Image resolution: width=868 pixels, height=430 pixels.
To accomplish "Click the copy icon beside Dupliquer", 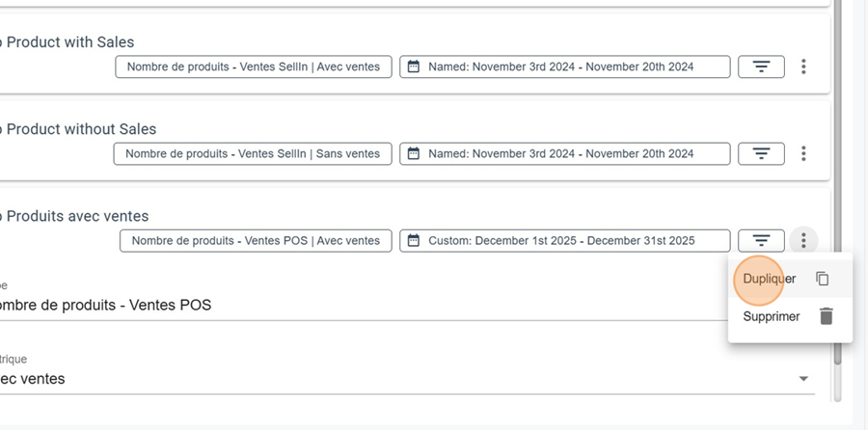I will pos(823,279).
